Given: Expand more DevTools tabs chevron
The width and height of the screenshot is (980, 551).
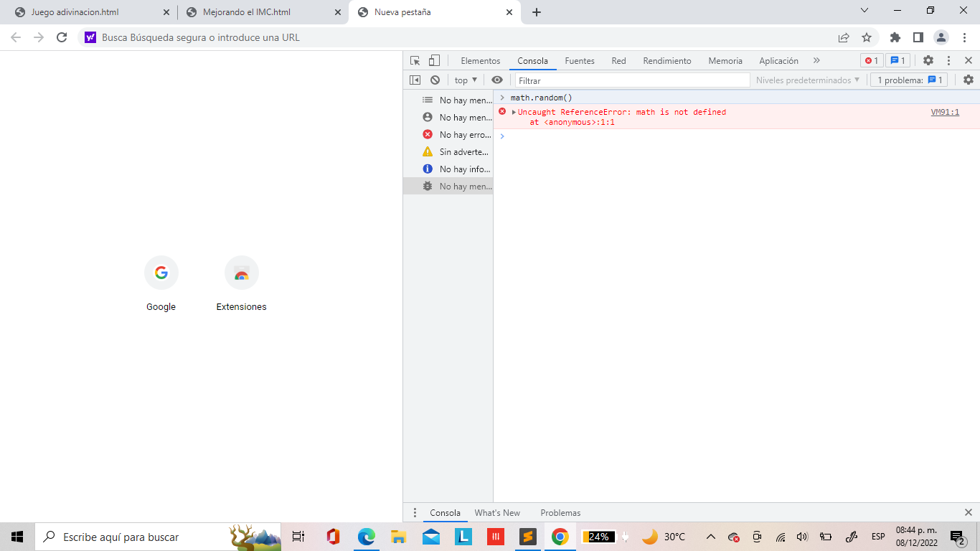Looking at the screenshot, I should pyautogui.click(x=816, y=61).
